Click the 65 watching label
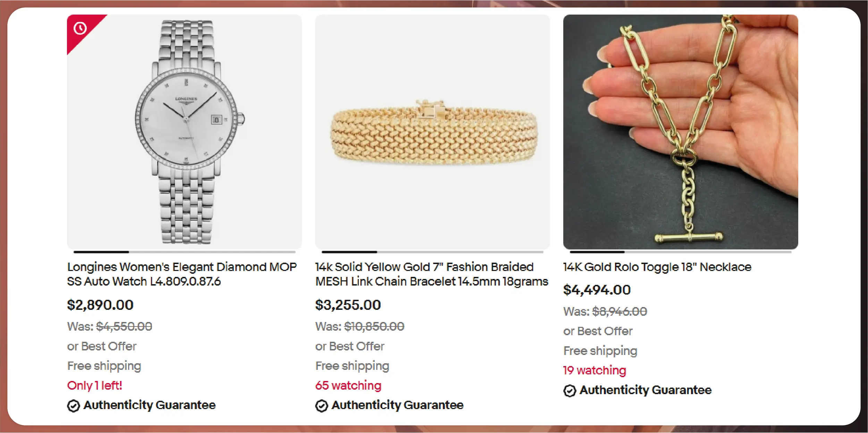This screenshot has height=433, width=868. pos(348,385)
